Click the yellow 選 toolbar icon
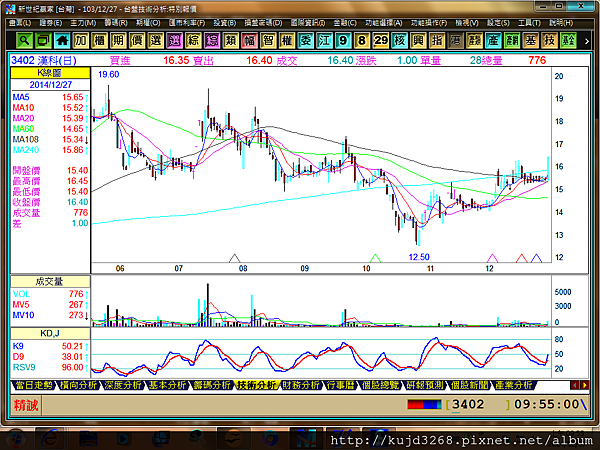This screenshot has height=450, width=600. (156, 40)
